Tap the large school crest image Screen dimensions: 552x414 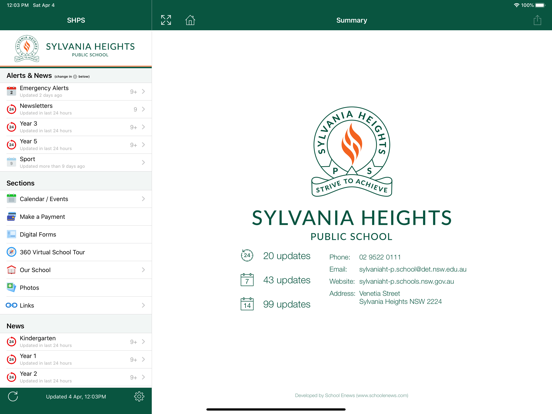[x=352, y=152]
